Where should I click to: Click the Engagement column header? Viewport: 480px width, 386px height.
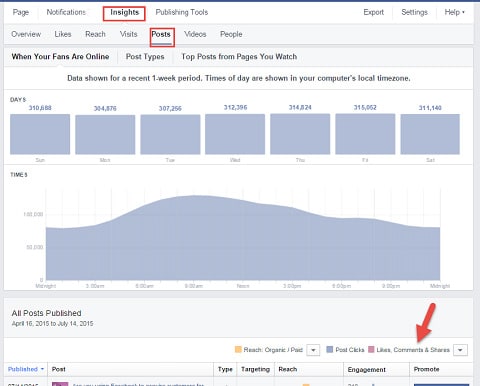(367, 370)
